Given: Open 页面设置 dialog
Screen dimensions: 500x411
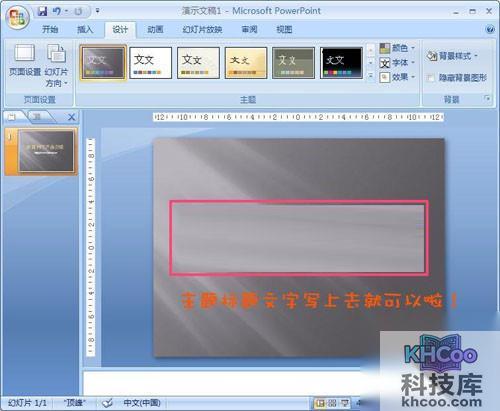Looking at the screenshot, I should coord(25,61).
